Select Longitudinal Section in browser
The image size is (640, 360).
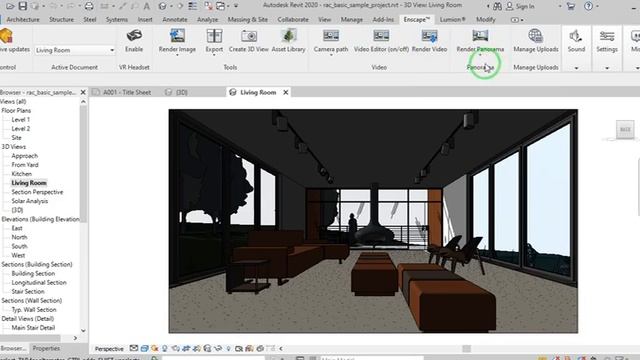(39, 282)
